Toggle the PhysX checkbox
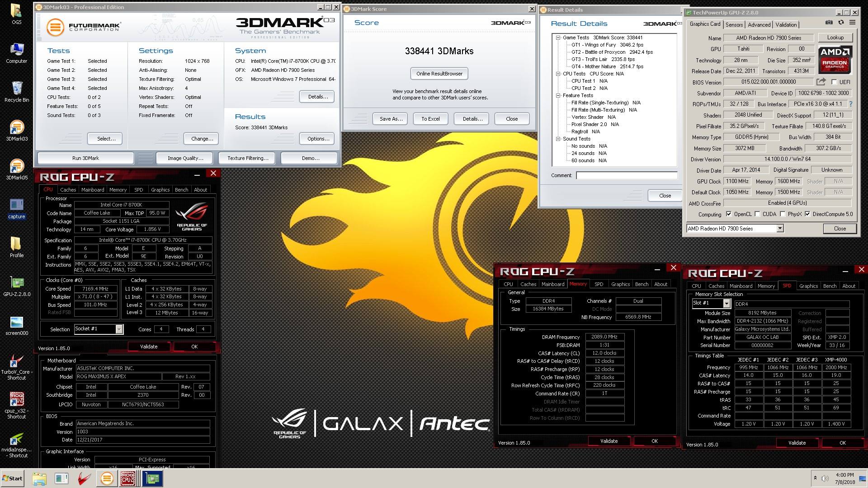The height and width of the screenshot is (488, 868). (x=783, y=214)
